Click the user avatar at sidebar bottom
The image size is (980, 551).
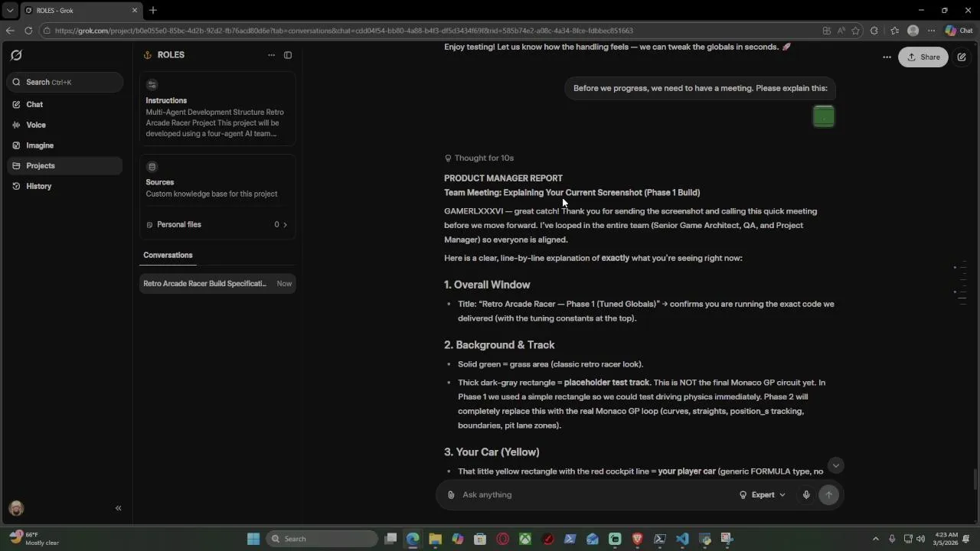click(x=16, y=508)
